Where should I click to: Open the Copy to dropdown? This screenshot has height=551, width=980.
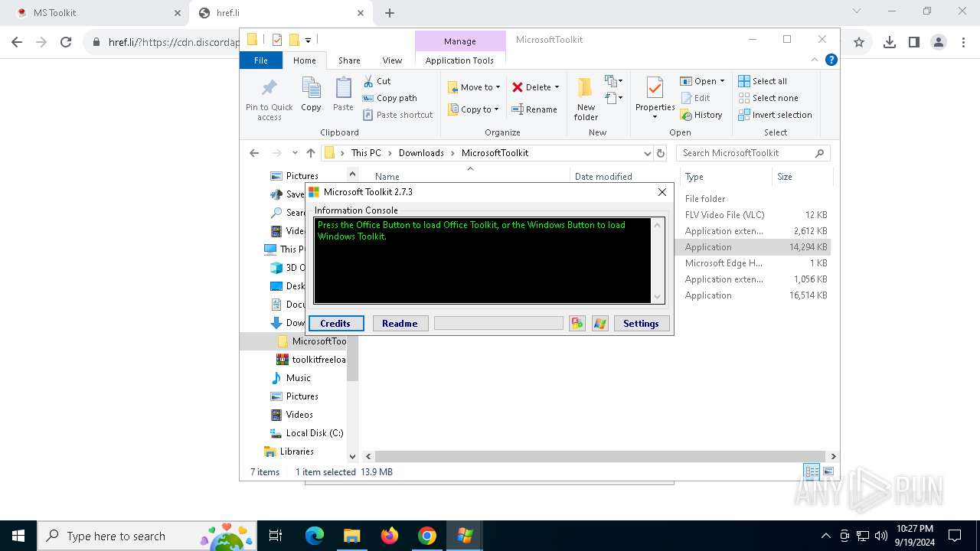pyautogui.click(x=473, y=109)
